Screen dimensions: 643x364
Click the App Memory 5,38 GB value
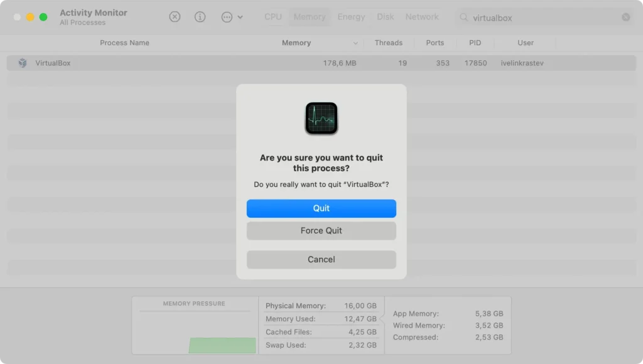tap(489, 314)
